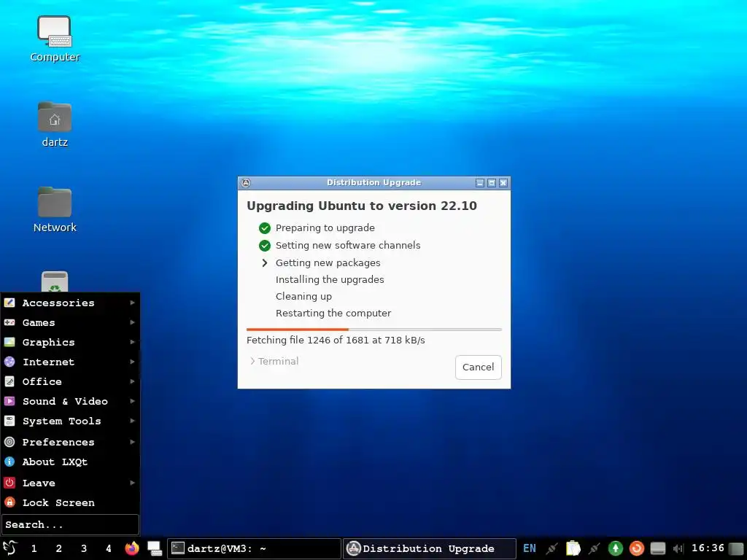The width and height of the screenshot is (747, 560).
Task: Click the About LXQt info icon
Action: pyautogui.click(x=9, y=462)
